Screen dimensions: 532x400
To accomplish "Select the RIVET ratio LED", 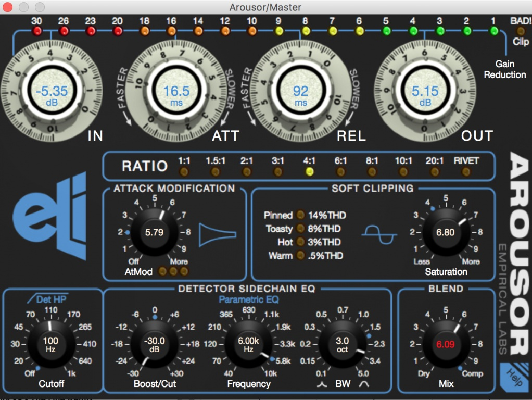I will 466,172.
